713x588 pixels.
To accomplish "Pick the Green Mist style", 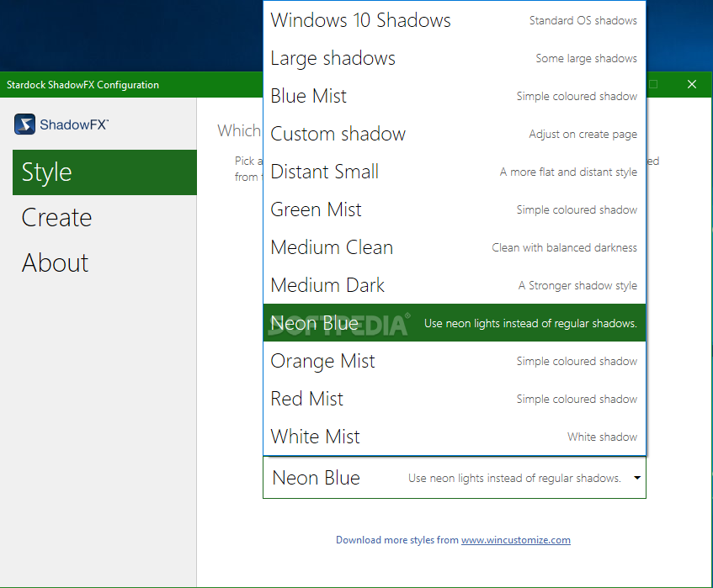I will coord(455,209).
